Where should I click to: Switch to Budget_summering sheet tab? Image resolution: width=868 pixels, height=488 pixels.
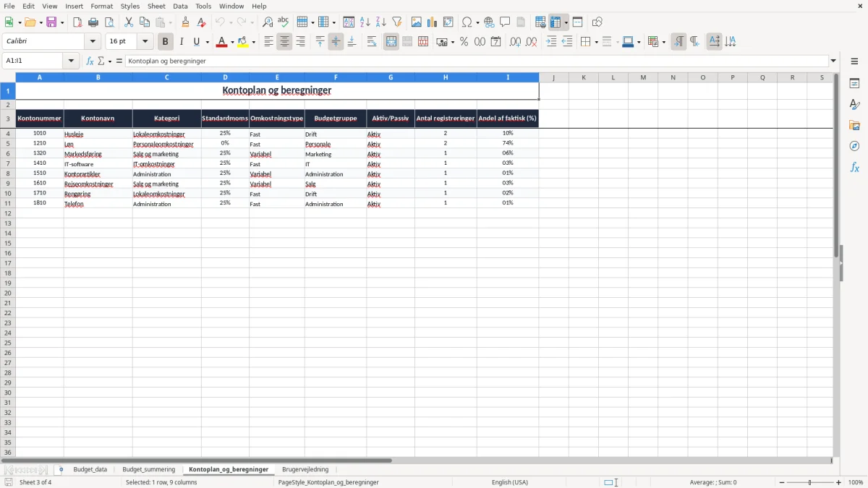pos(148,470)
